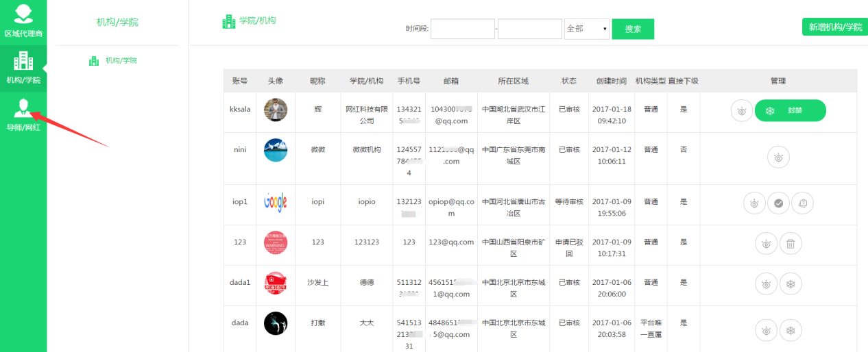This screenshot has width=868, height=352.
Task: View details of 123 row (eye icon)
Action: click(767, 243)
